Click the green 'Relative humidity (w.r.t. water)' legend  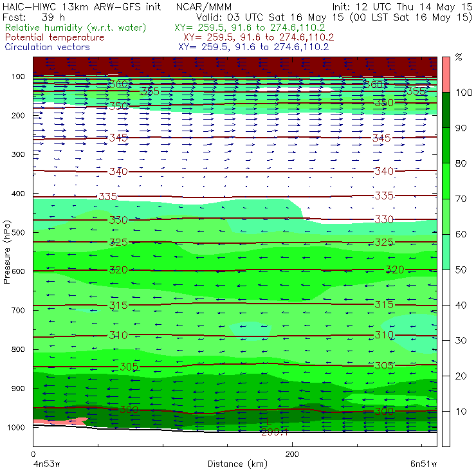click(x=76, y=28)
